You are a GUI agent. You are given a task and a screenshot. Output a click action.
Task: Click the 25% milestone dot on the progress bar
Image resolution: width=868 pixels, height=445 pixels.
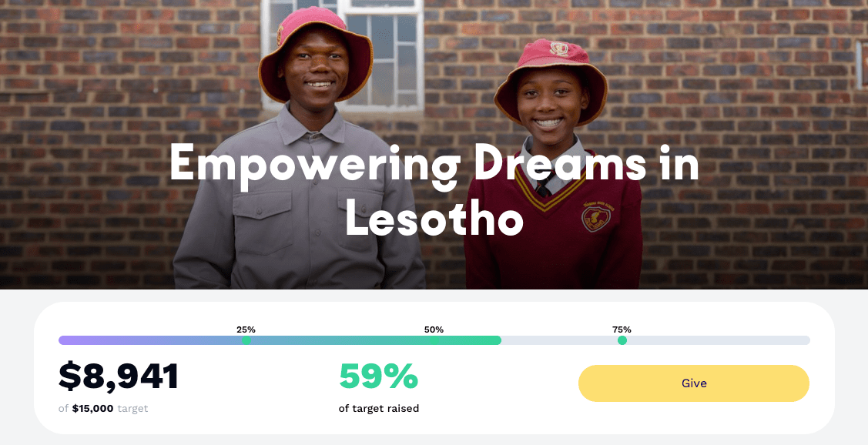246,340
